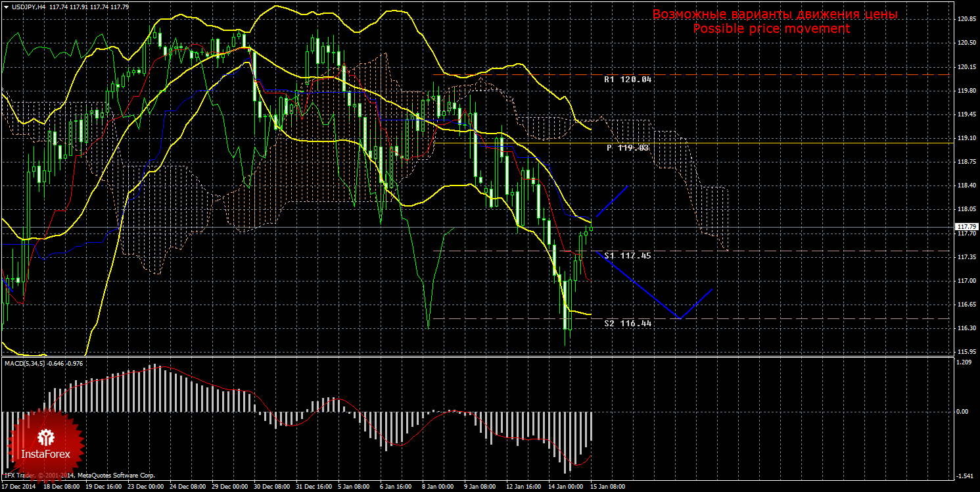Click the 9 Jan 08:00 time axis label
The height and width of the screenshot is (492, 980).
[480, 487]
